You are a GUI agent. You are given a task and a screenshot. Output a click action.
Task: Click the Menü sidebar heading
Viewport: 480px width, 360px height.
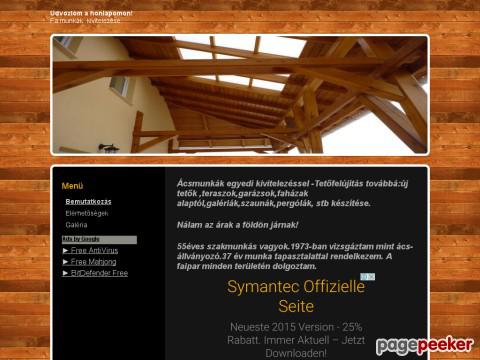coord(72,186)
